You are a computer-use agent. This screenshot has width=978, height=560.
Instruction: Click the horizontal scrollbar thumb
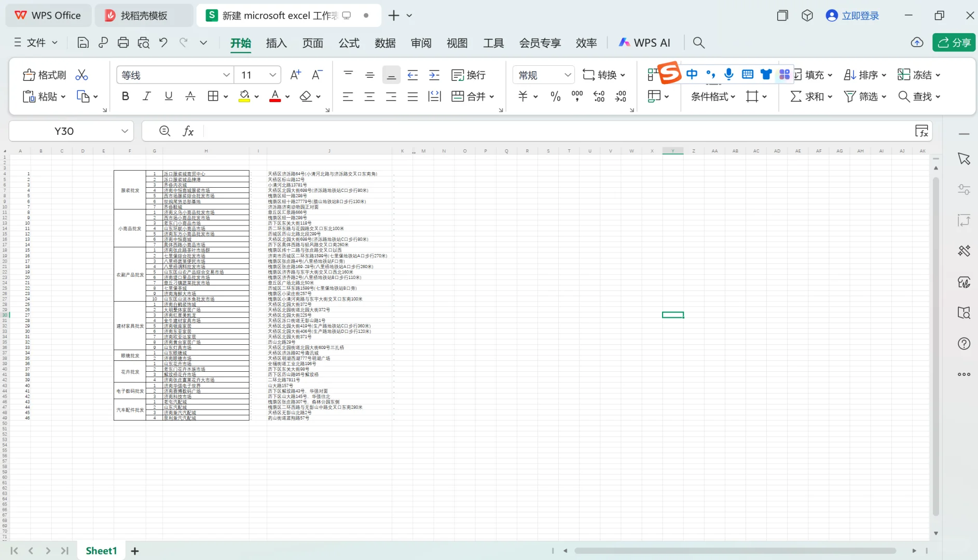[735, 551]
